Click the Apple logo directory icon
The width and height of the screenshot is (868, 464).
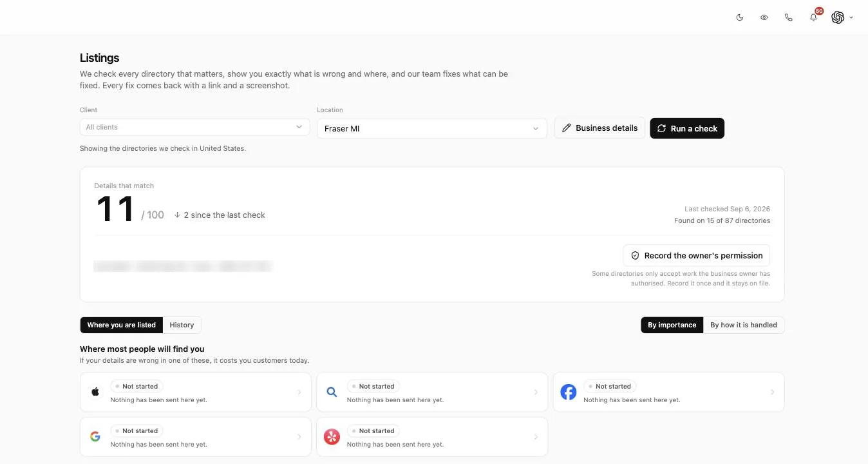pyautogui.click(x=96, y=392)
